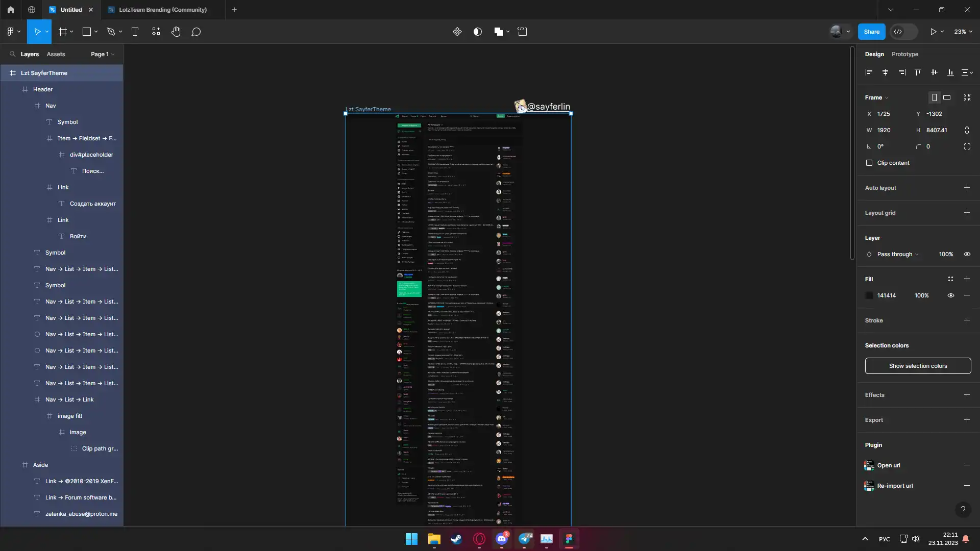Screen dimensions: 980x551
Task: Select the Resources tool
Action: [x=156, y=32]
